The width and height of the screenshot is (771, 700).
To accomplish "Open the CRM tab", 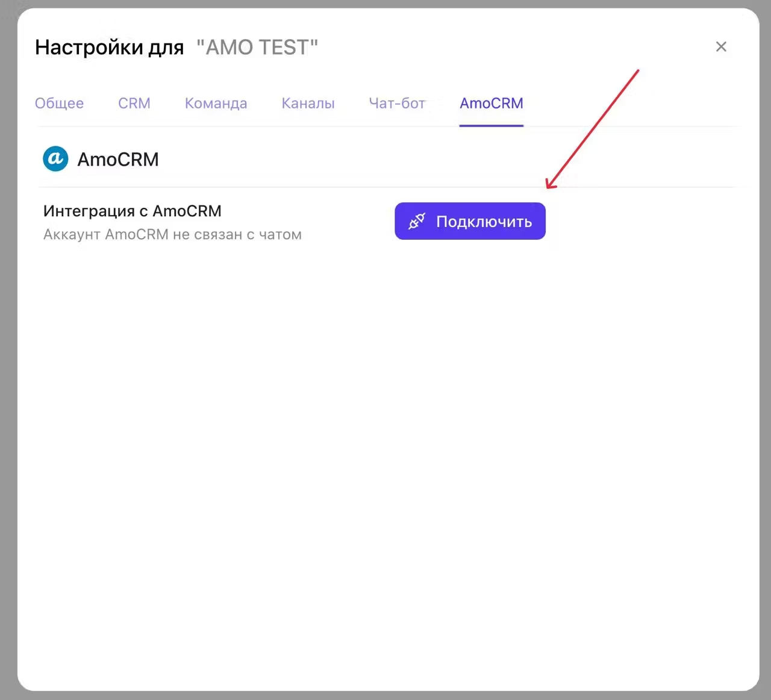I will (134, 104).
